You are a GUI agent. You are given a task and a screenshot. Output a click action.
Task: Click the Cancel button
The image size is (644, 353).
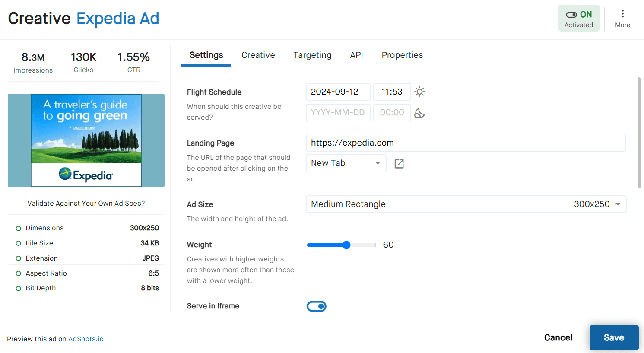coord(558,337)
